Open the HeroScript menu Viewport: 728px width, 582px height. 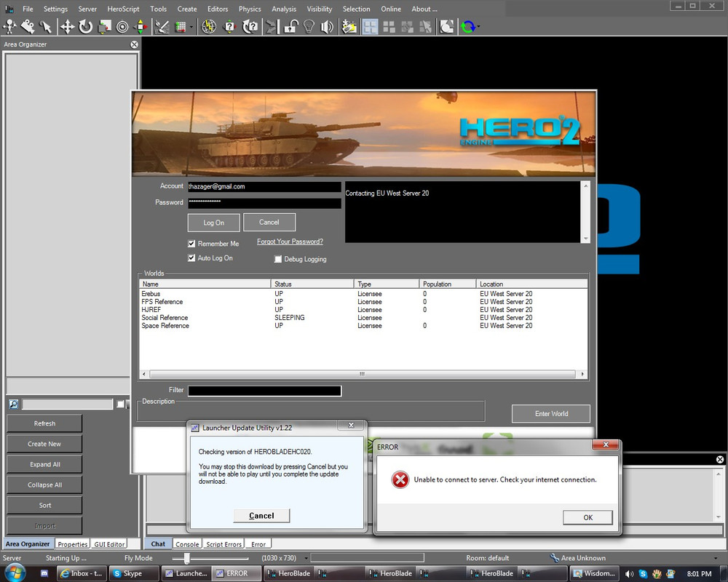pos(123,9)
